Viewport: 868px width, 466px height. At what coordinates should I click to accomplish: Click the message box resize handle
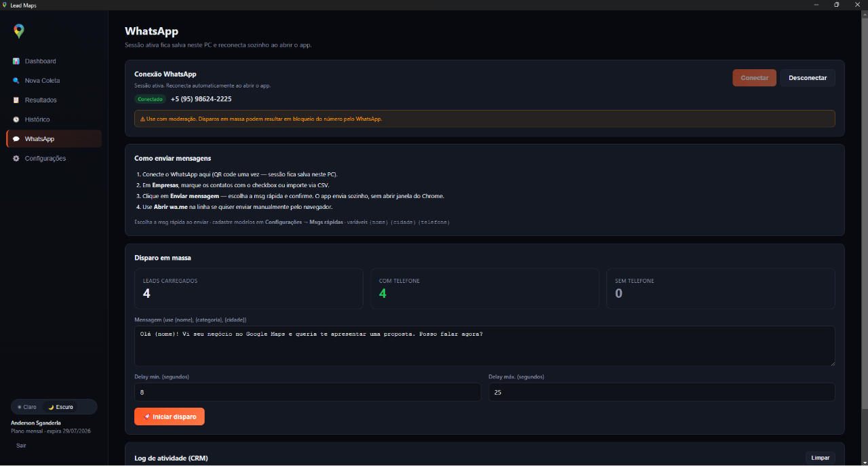coord(832,363)
